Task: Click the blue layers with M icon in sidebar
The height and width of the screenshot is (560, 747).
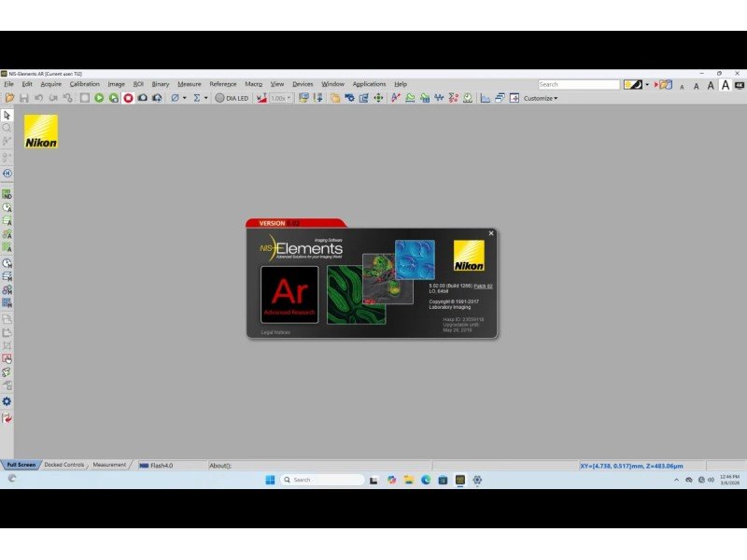Action: click(x=7, y=276)
